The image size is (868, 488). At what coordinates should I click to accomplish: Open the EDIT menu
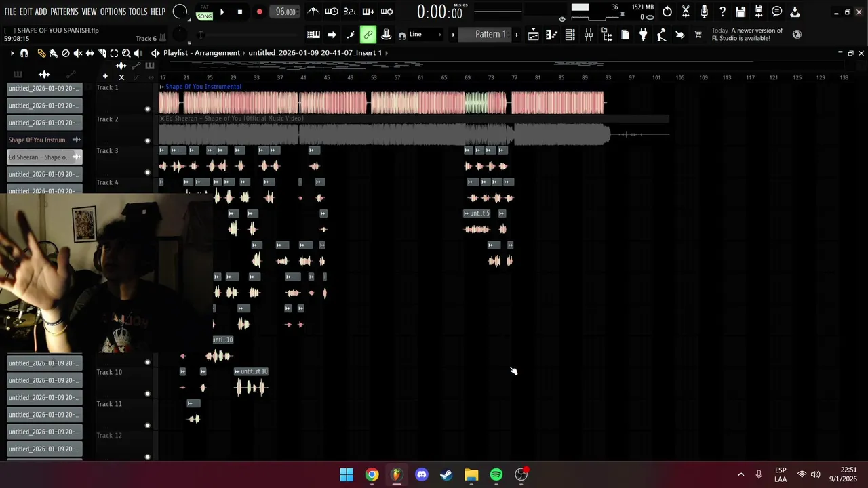(x=26, y=12)
